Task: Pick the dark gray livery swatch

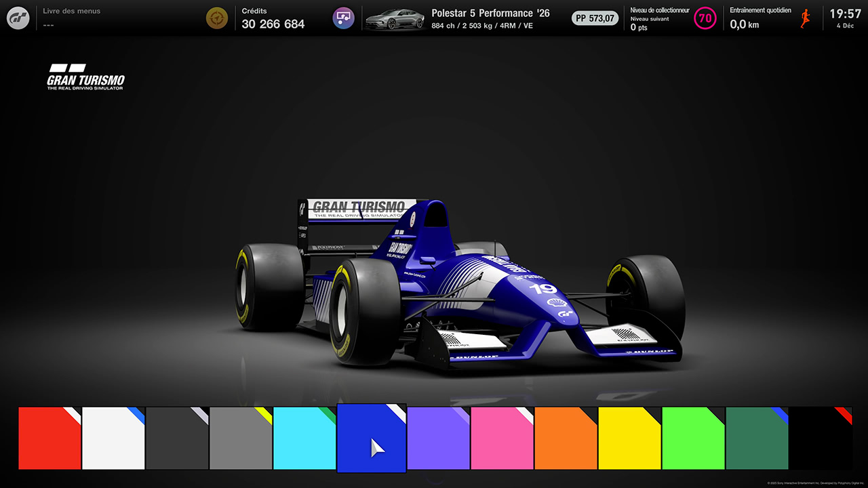Action: (x=177, y=438)
